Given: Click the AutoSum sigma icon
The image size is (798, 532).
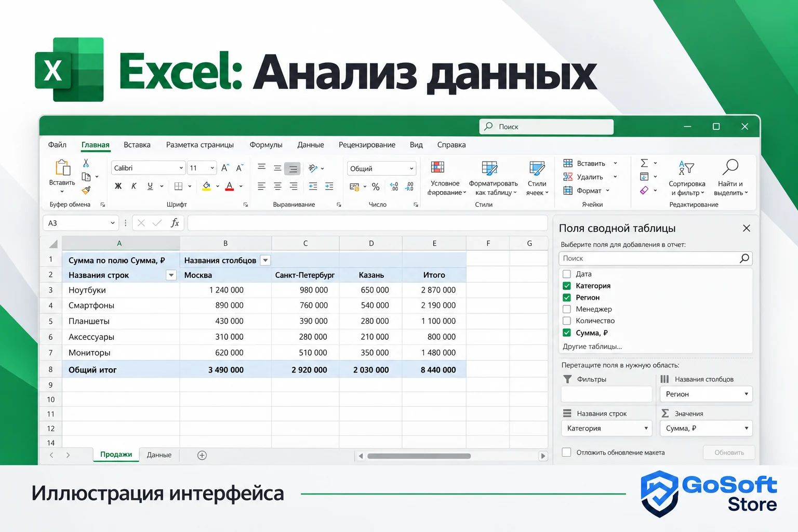Looking at the screenshot, I should pyautogui.click(x=644, y=163).
